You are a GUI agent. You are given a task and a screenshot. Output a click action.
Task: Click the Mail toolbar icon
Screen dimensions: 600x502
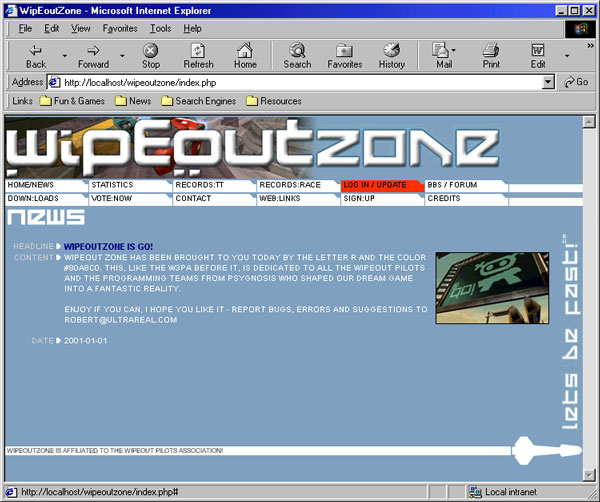coord(443,56)
